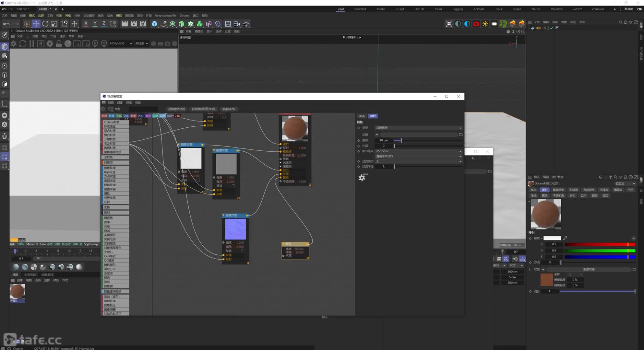Collapse the white image texture node
644x350 pixels.
tap(179, 145)
